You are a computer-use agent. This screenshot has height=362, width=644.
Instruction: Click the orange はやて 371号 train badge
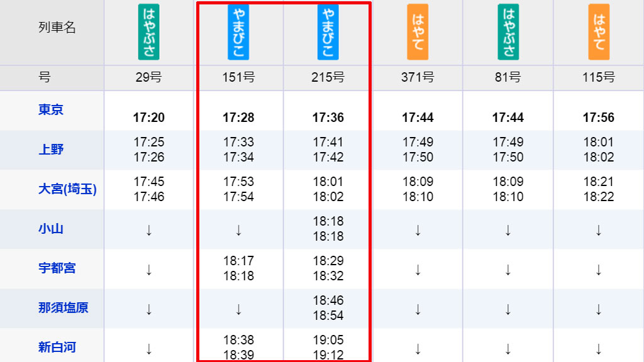point(418,32)
